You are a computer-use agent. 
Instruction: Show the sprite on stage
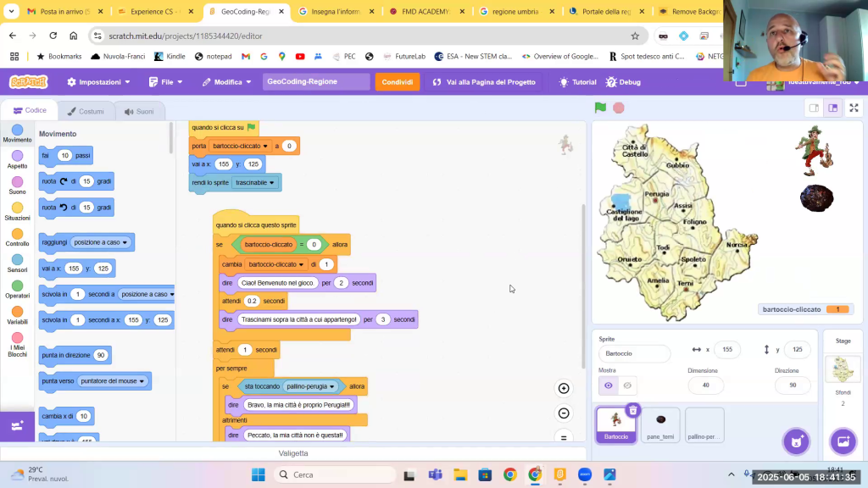pyautogui.click(x=609, y=385)
